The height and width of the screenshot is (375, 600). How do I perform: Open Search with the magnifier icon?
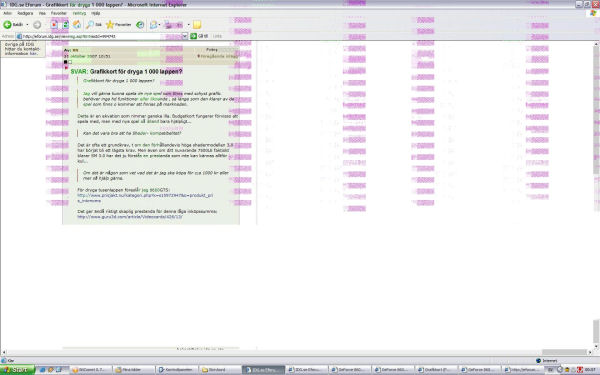[x=94, y=24]
